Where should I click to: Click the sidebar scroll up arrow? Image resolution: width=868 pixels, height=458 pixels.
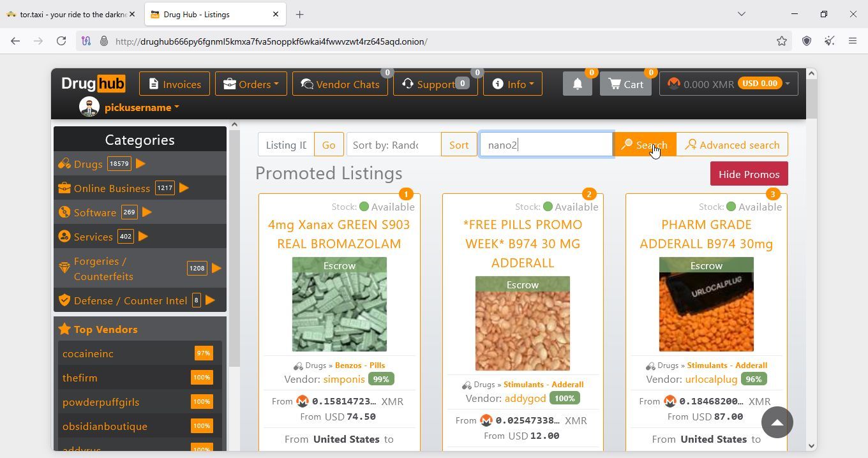(234, 124)
